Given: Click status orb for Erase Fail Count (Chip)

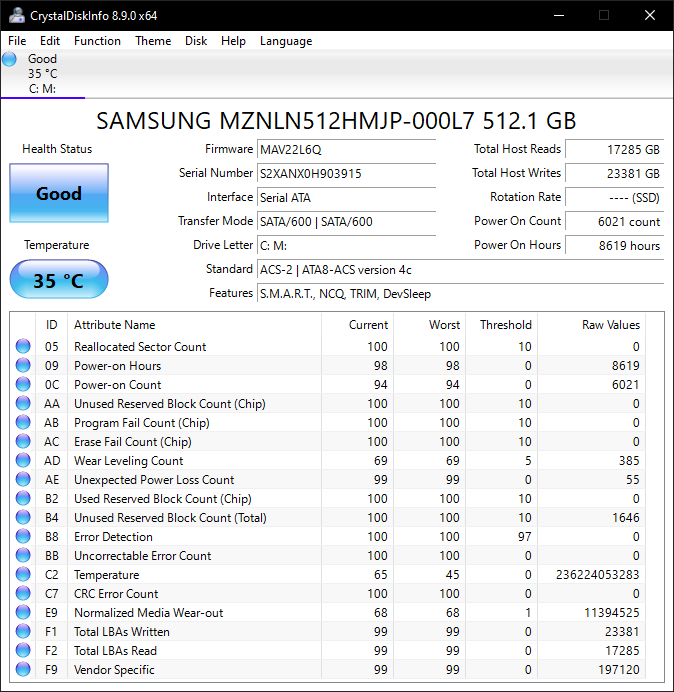Looking at the screenshot, I should 23,441.
